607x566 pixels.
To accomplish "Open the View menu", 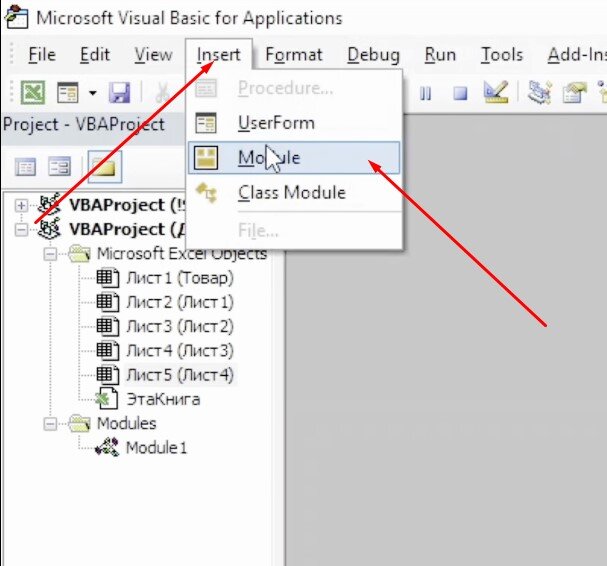I will (x=153, y=55).
